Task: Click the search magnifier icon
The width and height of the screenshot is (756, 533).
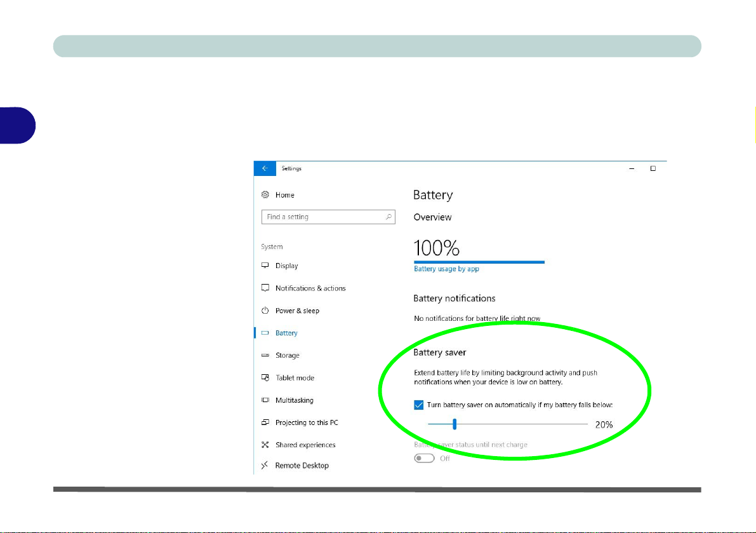Action: (388, 217)
